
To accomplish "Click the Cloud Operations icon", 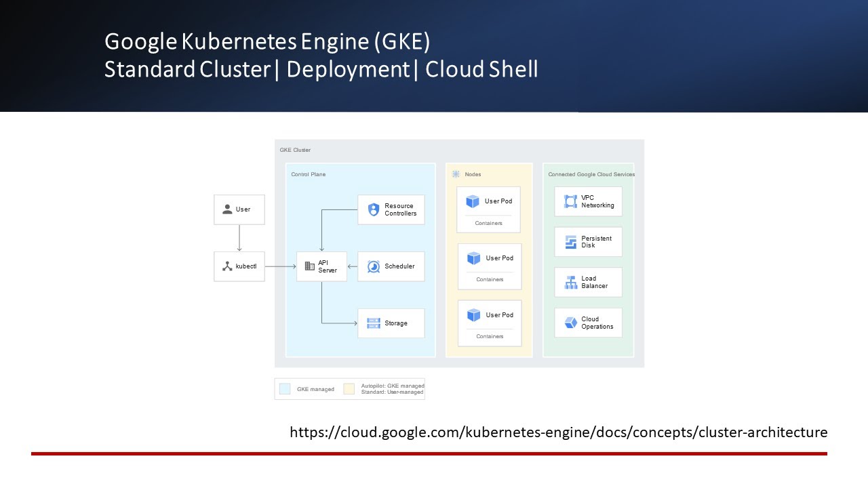I will click(x=570, y=323).
